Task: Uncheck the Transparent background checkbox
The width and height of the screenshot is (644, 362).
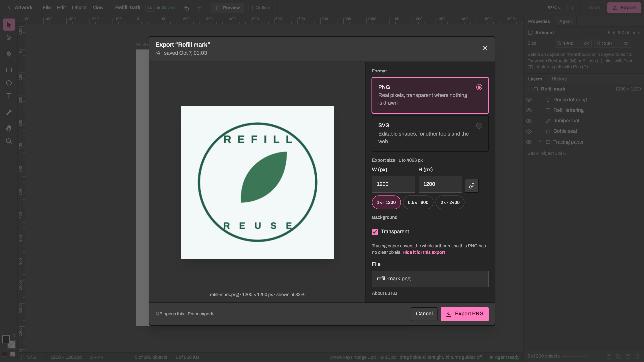Action: [375, 232]
